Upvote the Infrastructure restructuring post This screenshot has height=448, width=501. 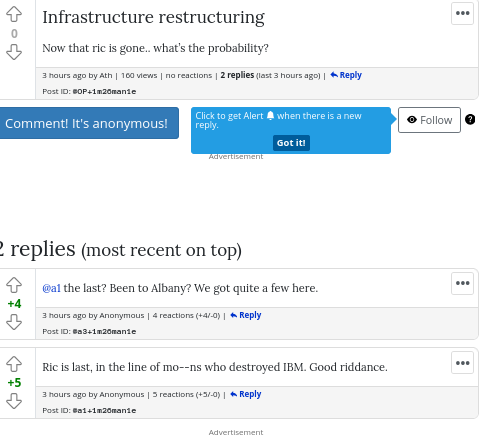point(14,14)
